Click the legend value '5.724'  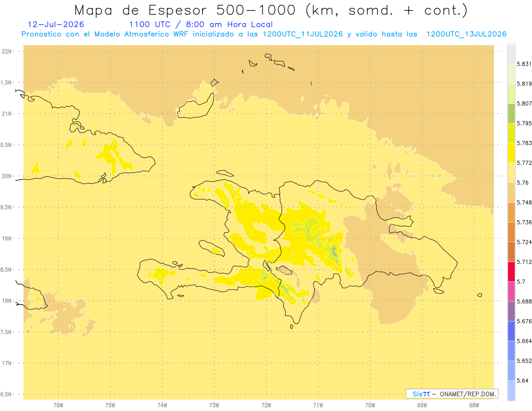(524, 242)
